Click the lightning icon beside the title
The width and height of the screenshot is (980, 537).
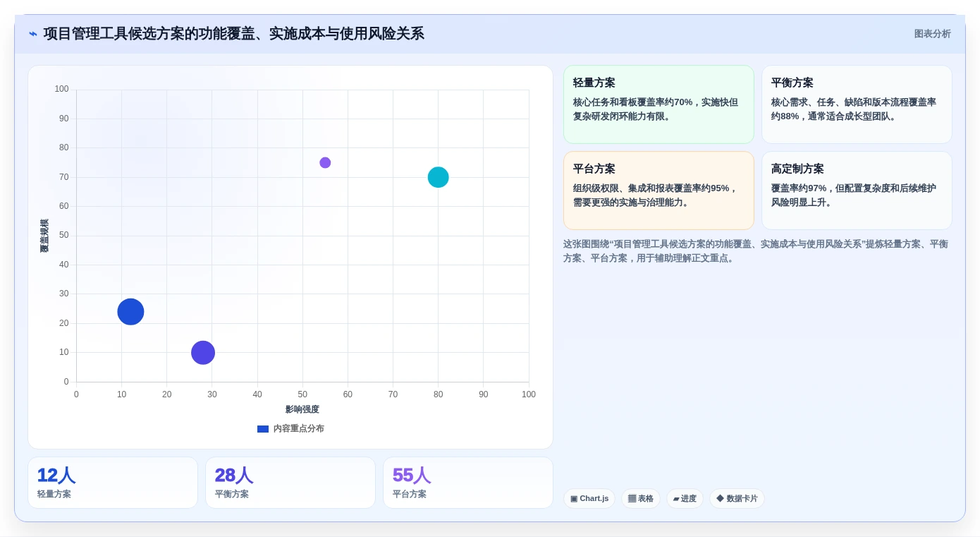coord(33,34)
